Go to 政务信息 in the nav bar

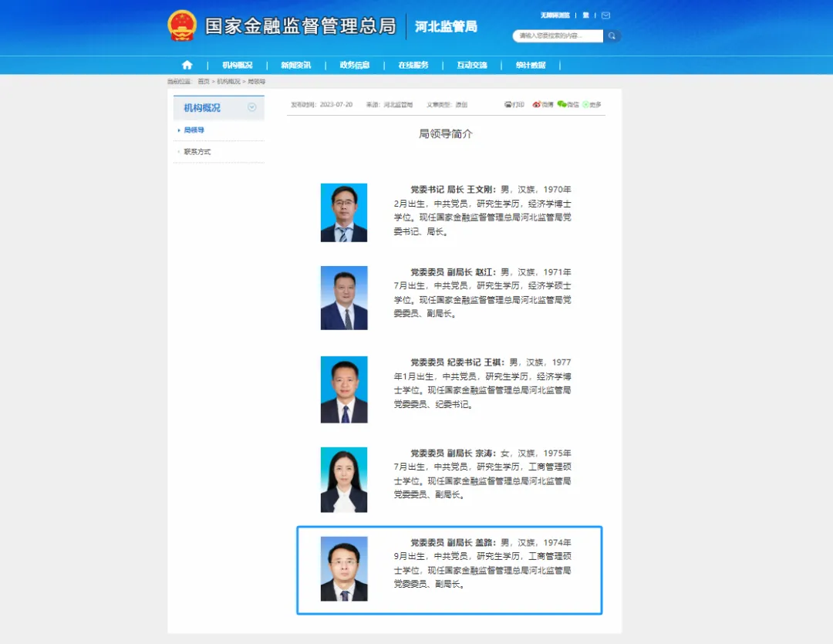pos(354,66)
